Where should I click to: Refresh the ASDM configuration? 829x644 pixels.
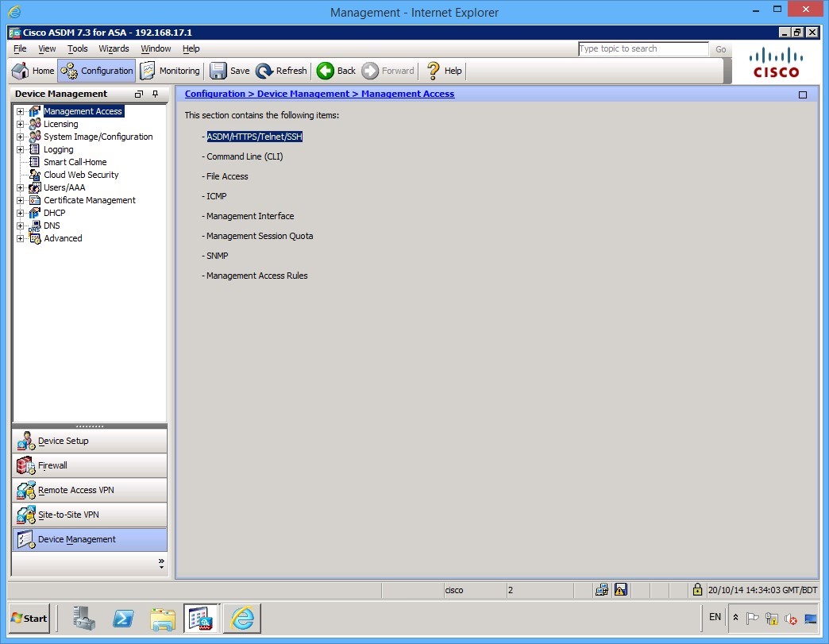click(281, 71)
